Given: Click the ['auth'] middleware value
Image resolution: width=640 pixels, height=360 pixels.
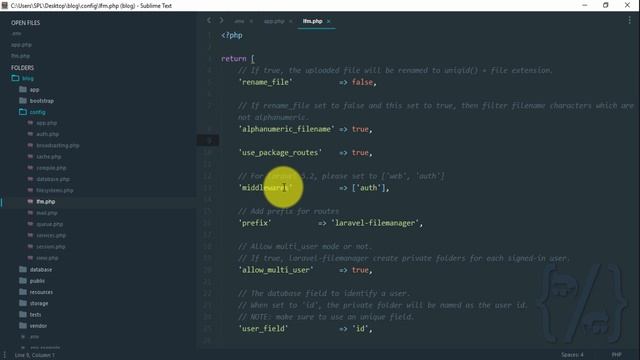Looking at the screenshot, I should [369, 188].
